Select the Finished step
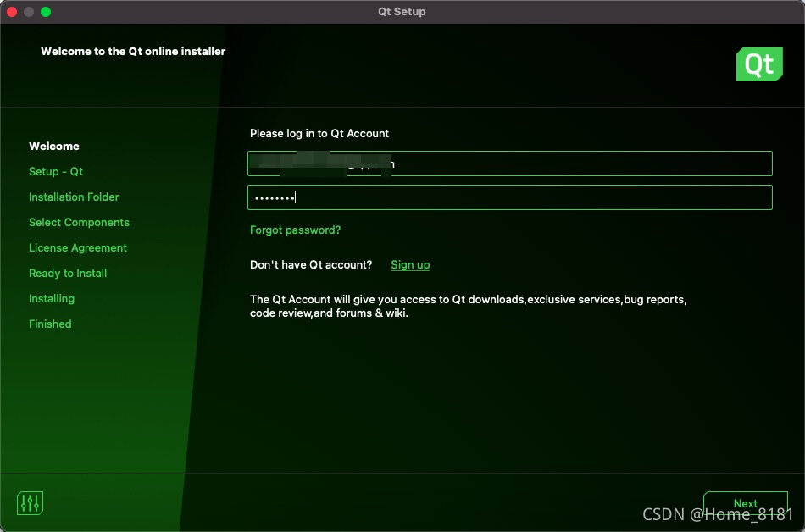Screen dimensions: 805x532 coord(50,324)
